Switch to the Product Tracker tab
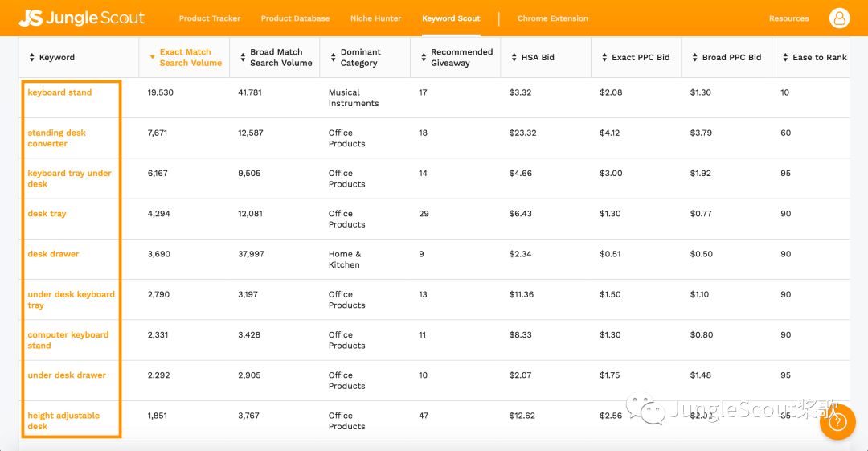 (210, 18)
